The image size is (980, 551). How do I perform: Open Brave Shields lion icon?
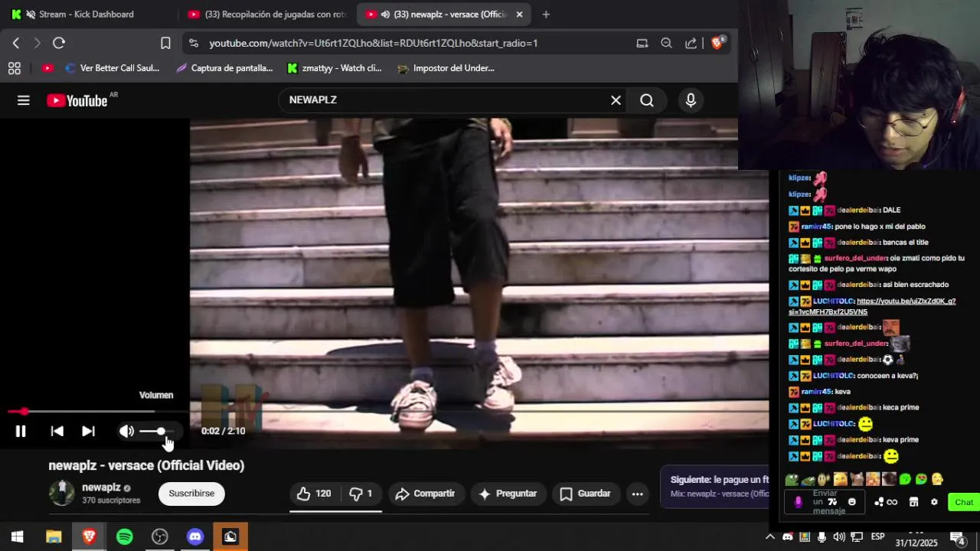[717, 43]
